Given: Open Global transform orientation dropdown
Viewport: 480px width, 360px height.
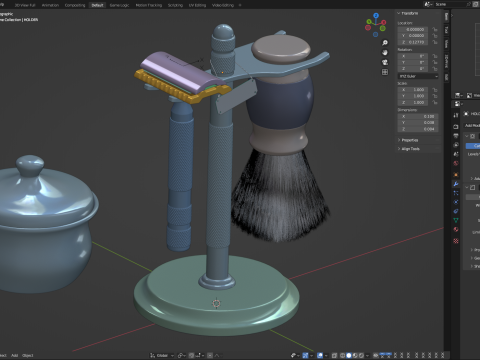Looking at the screenshot, I should coord(162,355).
